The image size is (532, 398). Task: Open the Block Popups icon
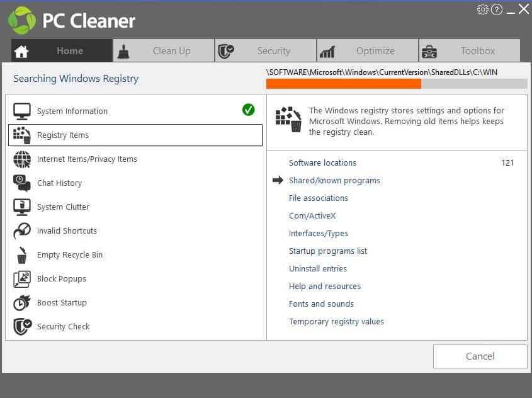[21, 278]
